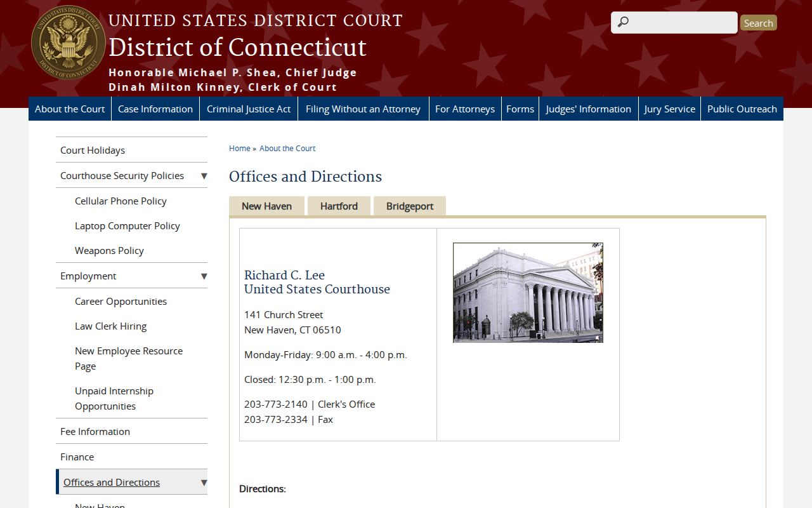
Task: Click the Offices and Directions page heading
Action: (x=305, y=176)
